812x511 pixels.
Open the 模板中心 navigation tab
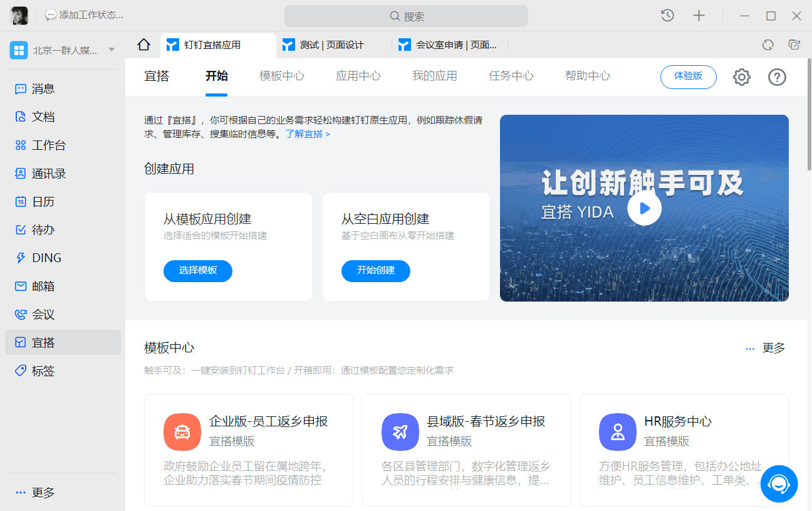coord(282,76)
